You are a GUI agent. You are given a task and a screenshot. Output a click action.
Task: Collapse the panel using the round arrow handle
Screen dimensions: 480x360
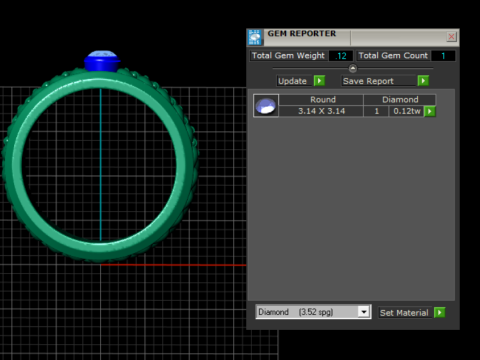pyautogui.click(x=353, y=68)
